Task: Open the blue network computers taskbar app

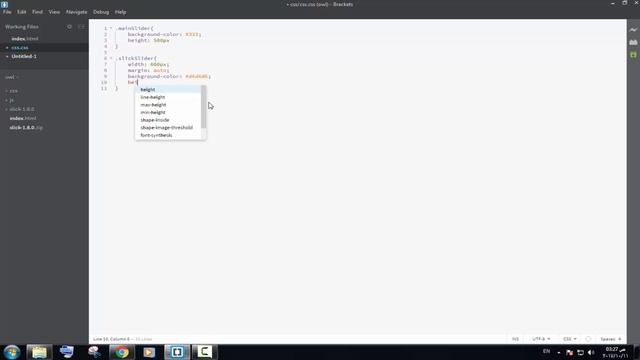Action: (67, 352)
